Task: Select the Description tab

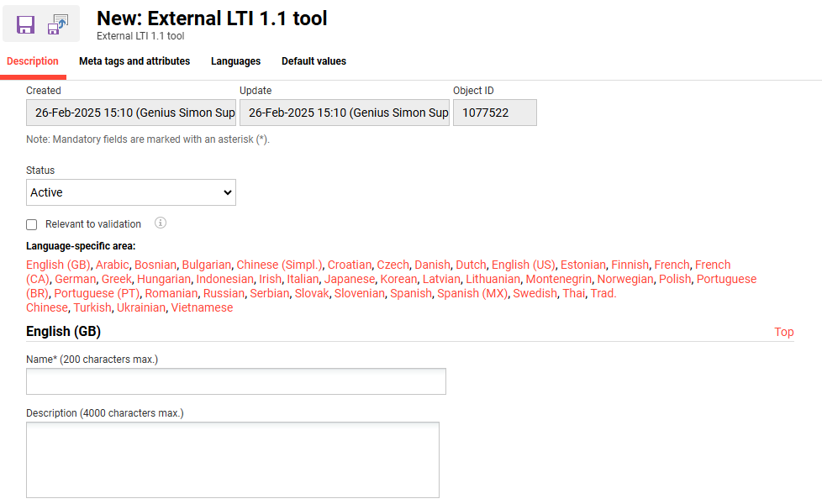Action: point(33,61)
